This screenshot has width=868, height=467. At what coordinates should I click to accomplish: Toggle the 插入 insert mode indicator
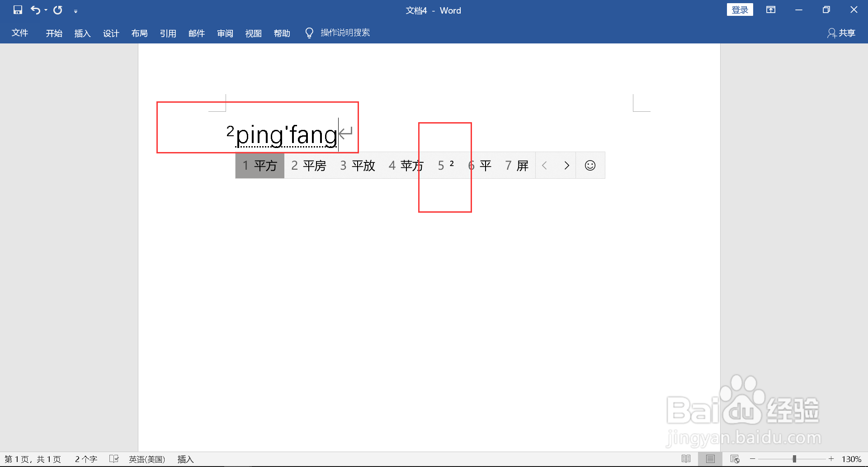(185, 459)
